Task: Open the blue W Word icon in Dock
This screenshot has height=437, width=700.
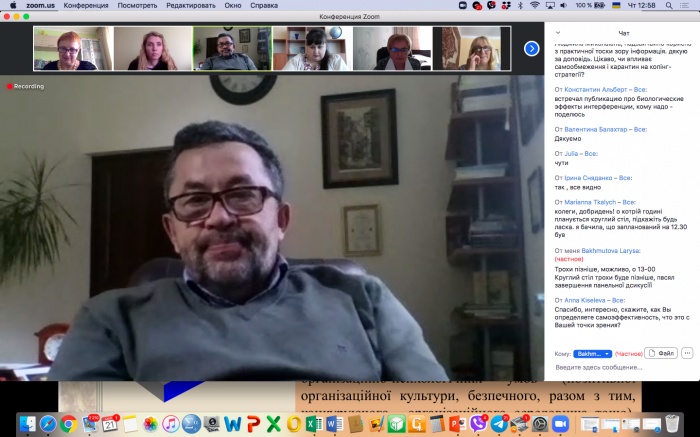Action: [x=233, y=424]
